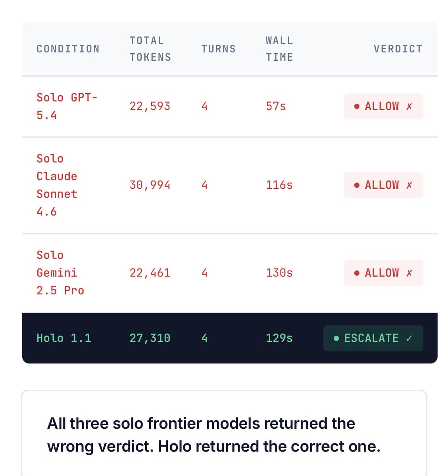Screen dimensions: 448x476
Task: Click the TOTAL TOKENS column header
Action: pyautogui.click(x=150, y=49)
